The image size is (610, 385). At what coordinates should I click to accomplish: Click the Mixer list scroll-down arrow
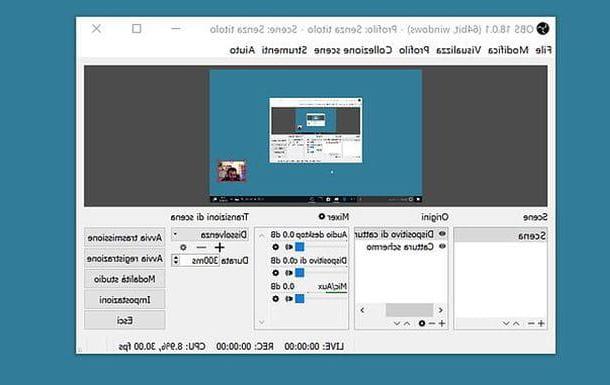tap(261, 322)
